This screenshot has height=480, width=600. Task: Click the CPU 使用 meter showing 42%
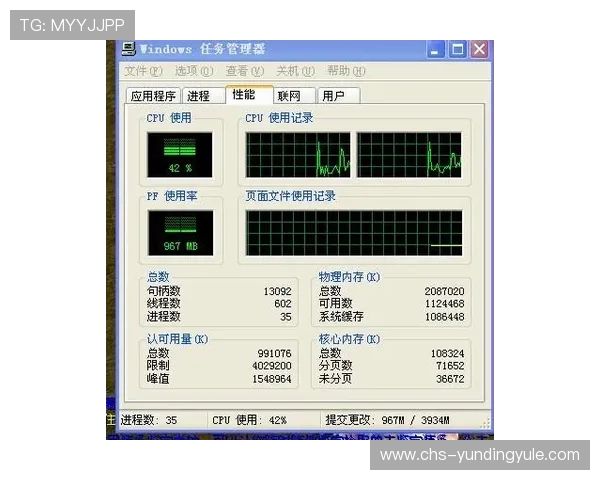click(x=180, y=154)
